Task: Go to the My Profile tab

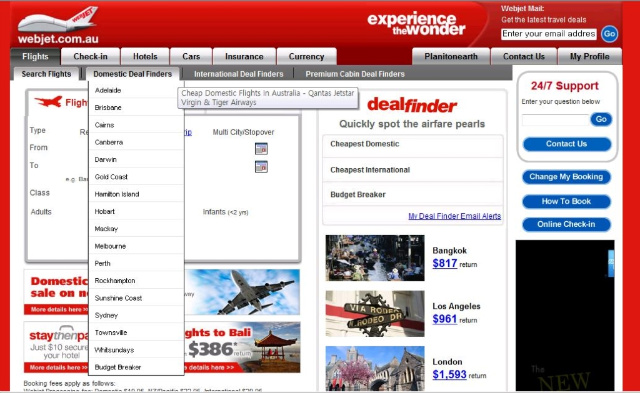Action: pyautogui.click(x=590, y=56)
